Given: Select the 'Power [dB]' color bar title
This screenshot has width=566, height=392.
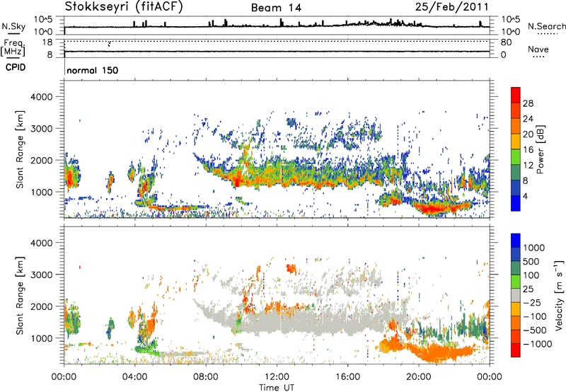Looking at the screenshot, I should coord(540,150).
